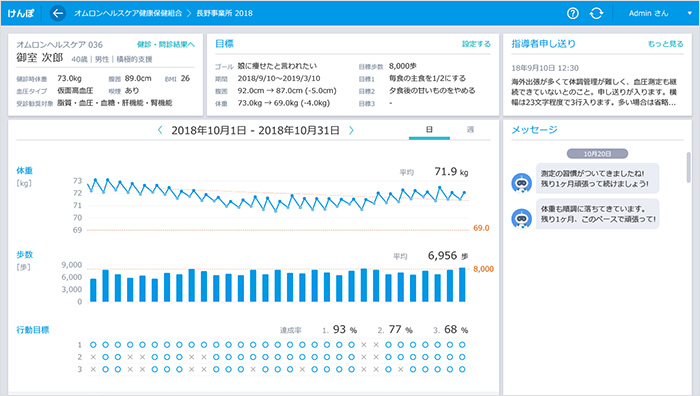Click 設定する in the 目標 panel

476,44
